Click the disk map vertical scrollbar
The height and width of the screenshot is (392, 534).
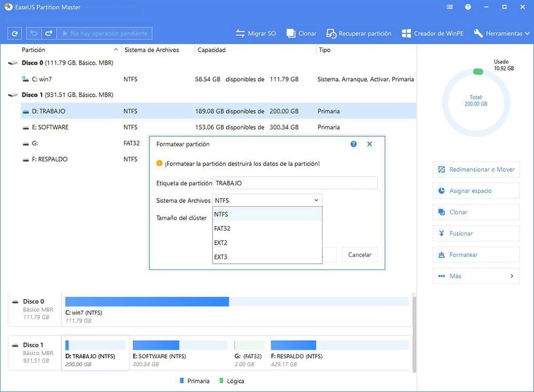(x=414, y=334)
